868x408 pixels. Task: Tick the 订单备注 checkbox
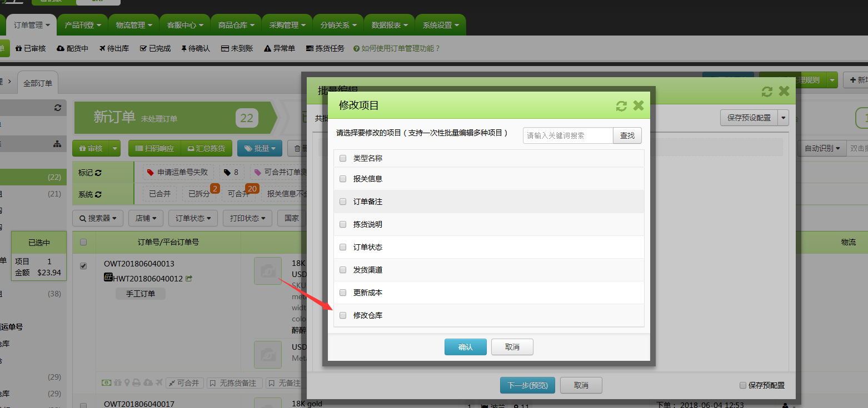tap(343, 202)
